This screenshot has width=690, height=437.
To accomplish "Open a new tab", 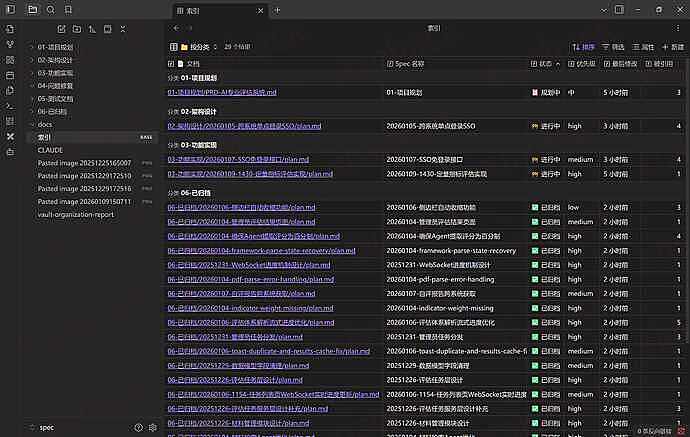I will click(277, 10).
